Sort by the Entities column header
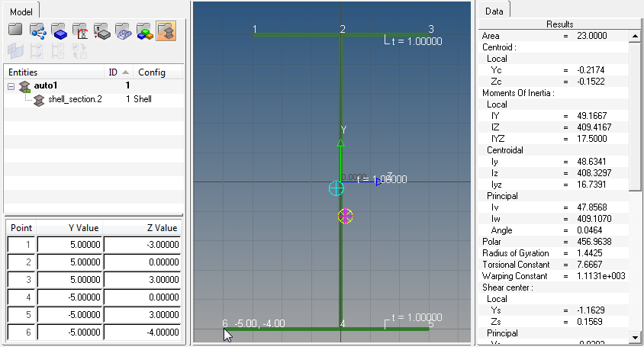644x347 pixels. (x=53, y=72)
